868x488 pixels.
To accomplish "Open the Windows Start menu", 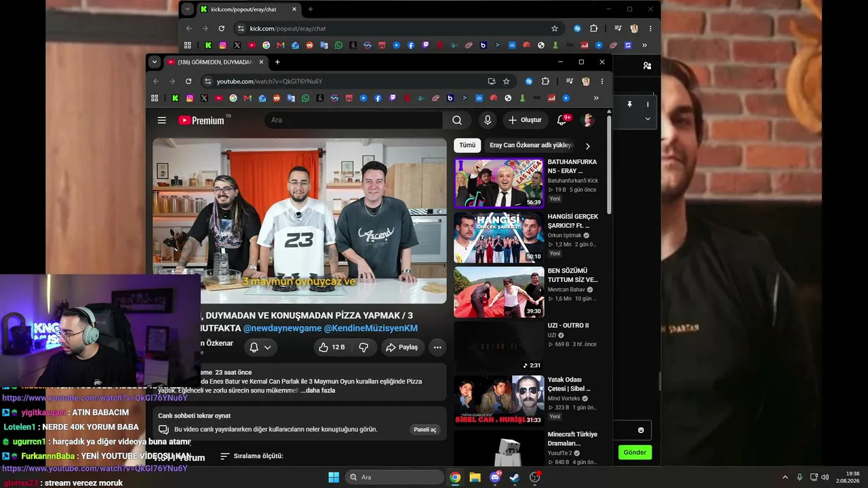I will 334,477.
